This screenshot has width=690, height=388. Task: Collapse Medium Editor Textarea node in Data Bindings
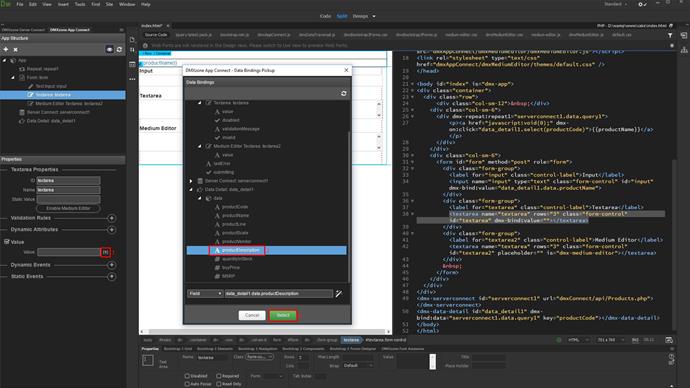[x=199, y=146]
